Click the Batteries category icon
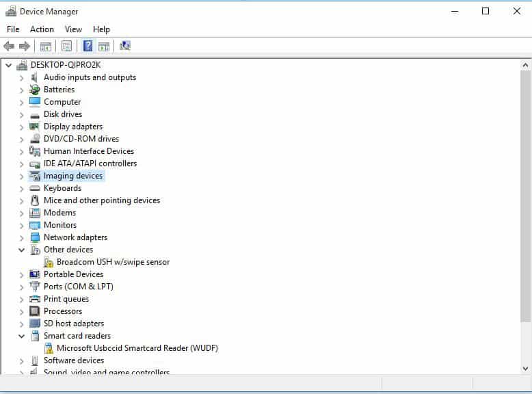The width and height of the screenshot is (532, 394). point(34,90)
